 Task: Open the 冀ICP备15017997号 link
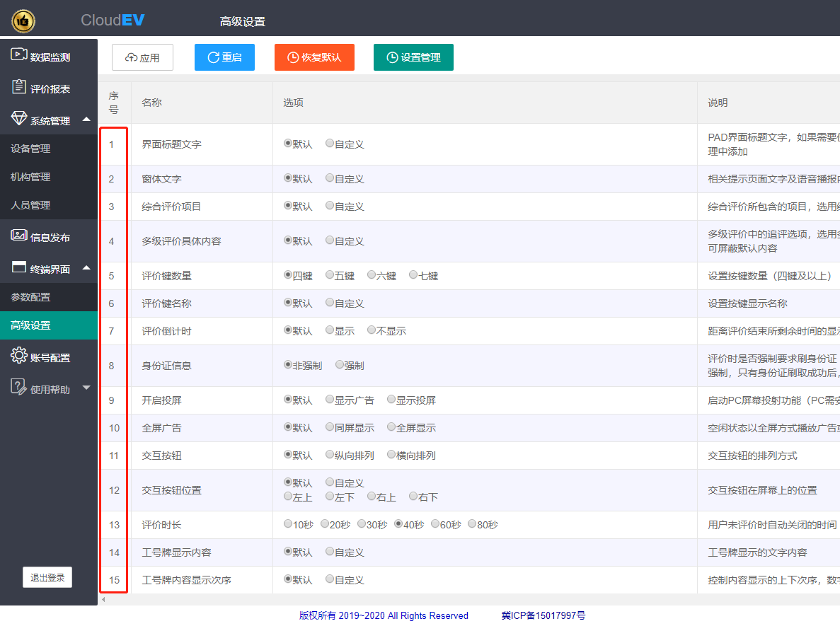tap(543, 615)
